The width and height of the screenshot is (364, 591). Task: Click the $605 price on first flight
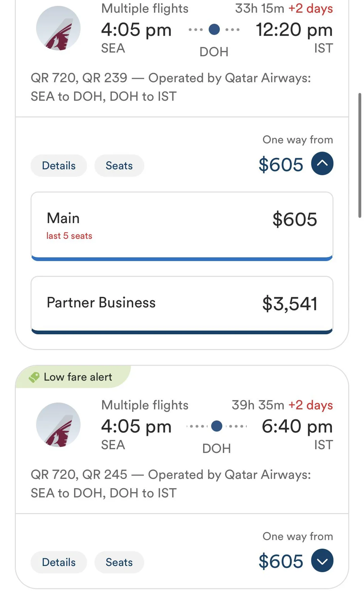(x=281, y=165)
